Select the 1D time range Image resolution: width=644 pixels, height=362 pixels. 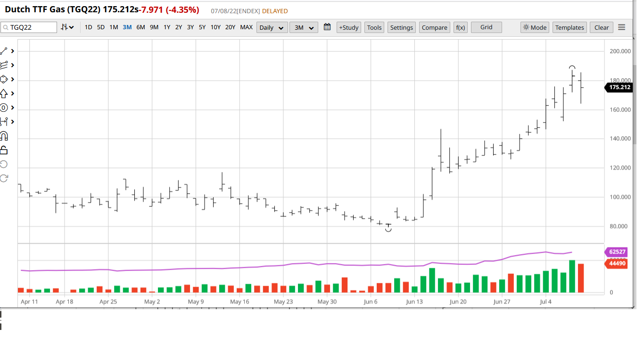click(88, 27)
